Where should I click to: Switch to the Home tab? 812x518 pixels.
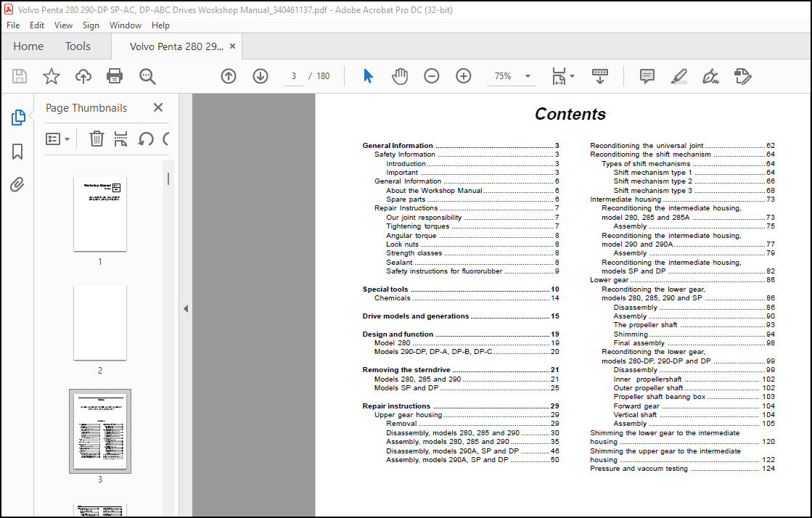click(28, 46)
